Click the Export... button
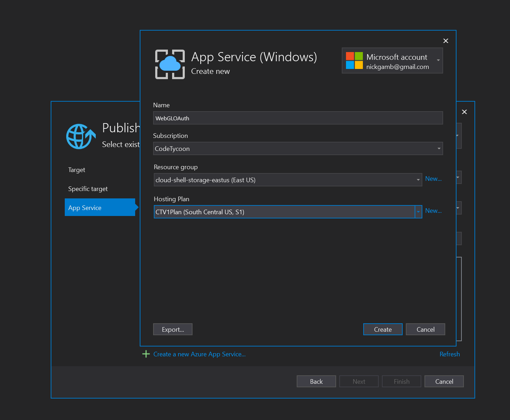 (173, 329)
